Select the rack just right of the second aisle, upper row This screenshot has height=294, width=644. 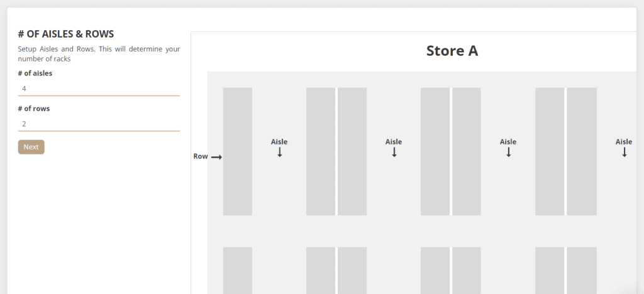[x=435, y=151]
